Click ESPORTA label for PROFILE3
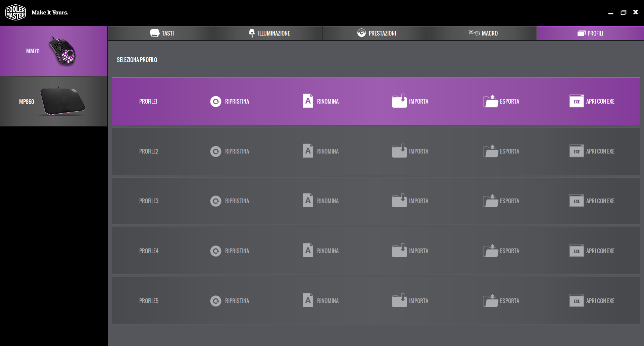 coord(509,201)
